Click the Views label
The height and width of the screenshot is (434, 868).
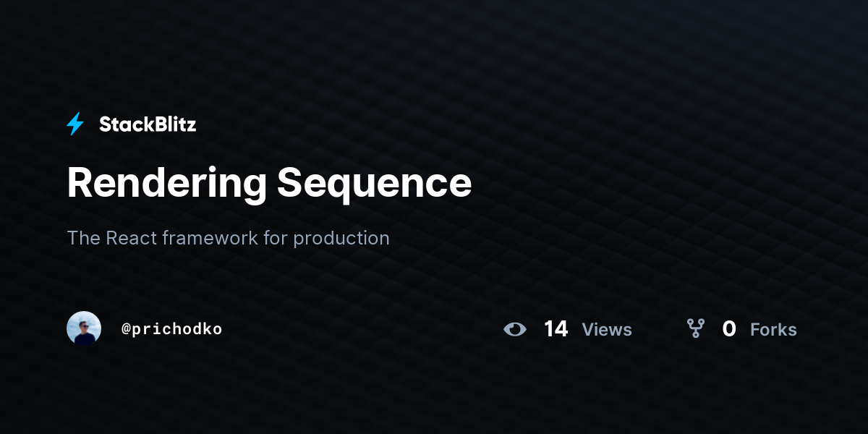pos(607,330)
